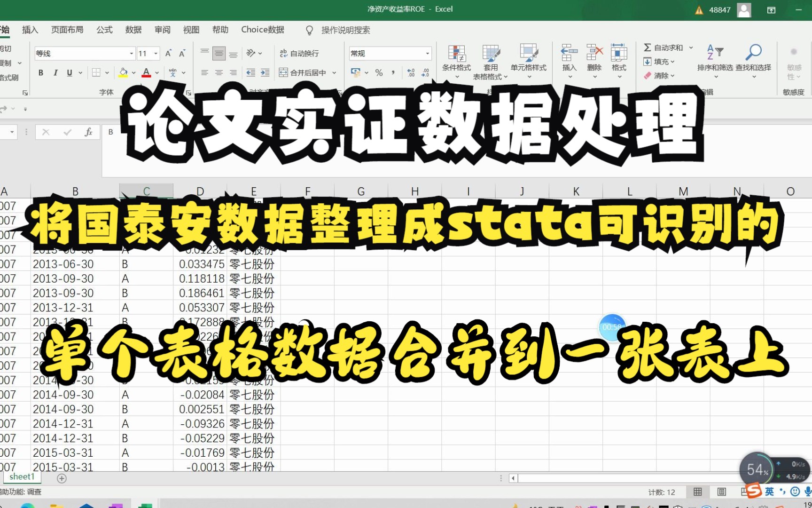Open ribbon display options

(x=772, y=10)
